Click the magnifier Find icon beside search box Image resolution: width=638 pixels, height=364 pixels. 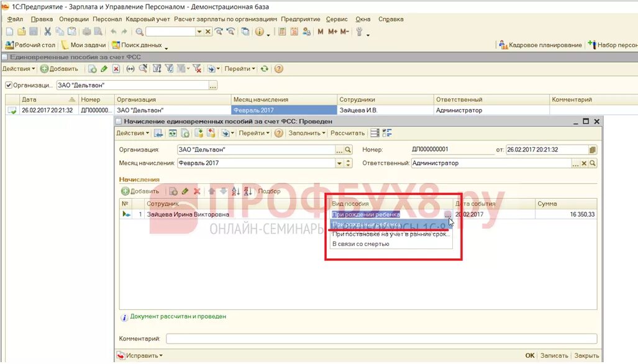(x=140, y=32)
